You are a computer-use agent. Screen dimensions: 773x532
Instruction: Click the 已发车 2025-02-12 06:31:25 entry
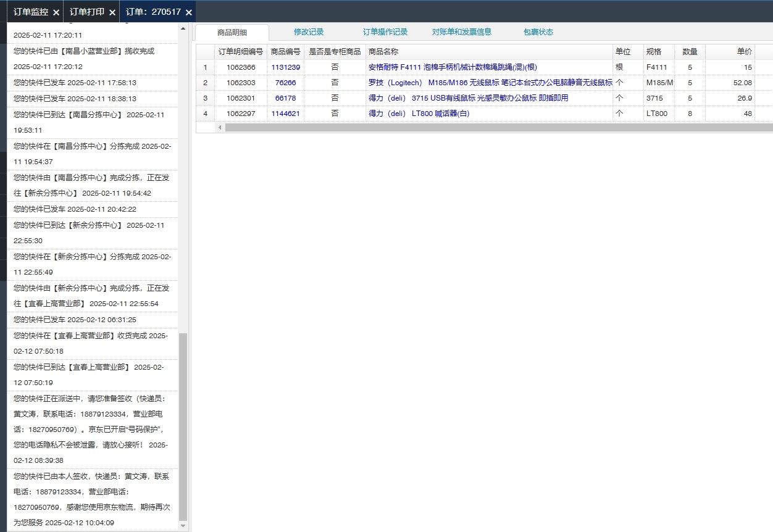click(93, 320)
